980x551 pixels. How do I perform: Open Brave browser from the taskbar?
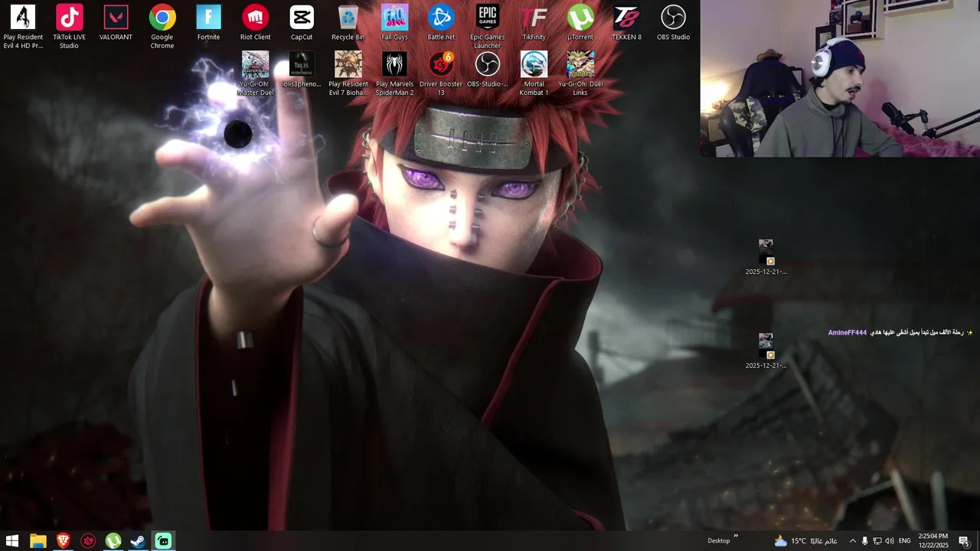click(x=63, y=541)
